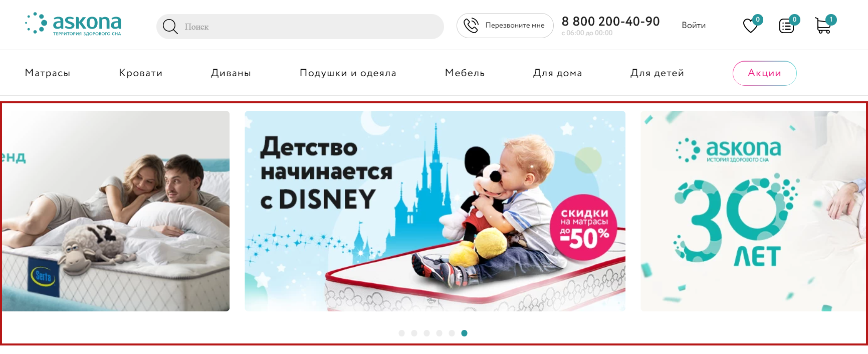Go to Askona logo homepage
Image resolution: width=868 pixels, height=354 pixels.
point(73,24)
